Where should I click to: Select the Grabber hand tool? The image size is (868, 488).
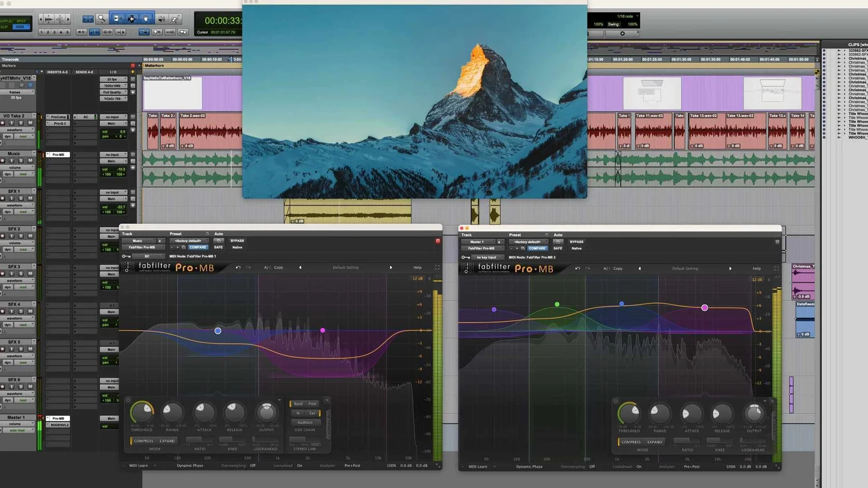point(146,19)
